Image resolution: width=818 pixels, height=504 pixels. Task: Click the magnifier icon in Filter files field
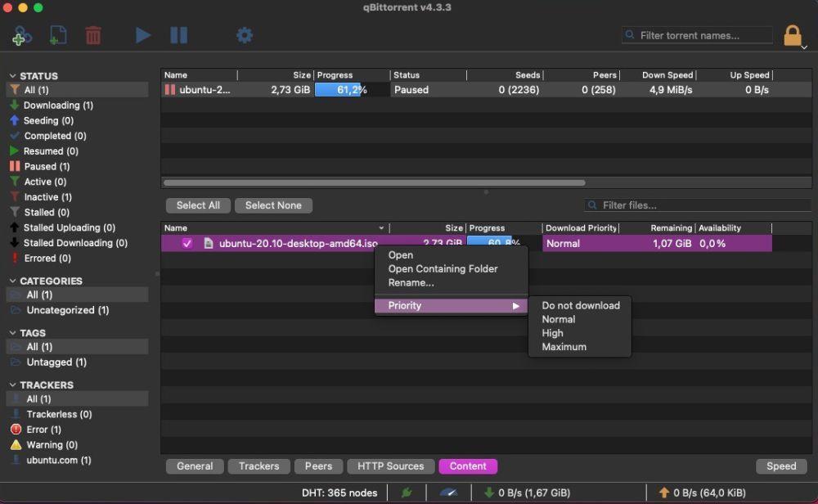[592, 205]
